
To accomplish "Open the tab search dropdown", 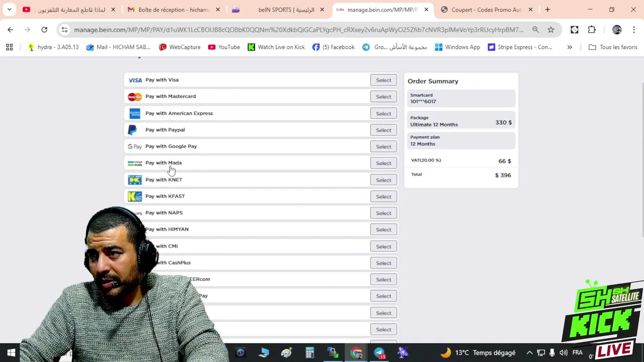I will click(9, 10).
